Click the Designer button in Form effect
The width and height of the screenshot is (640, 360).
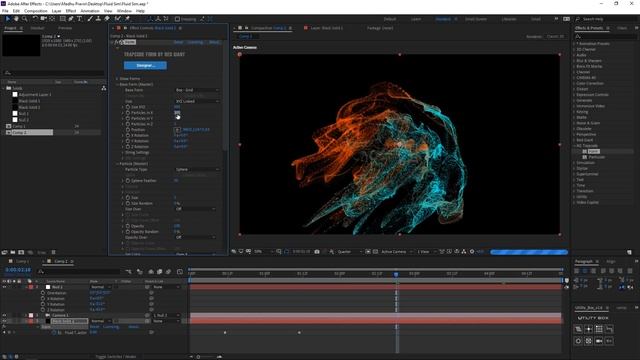(x=145, y=65)
